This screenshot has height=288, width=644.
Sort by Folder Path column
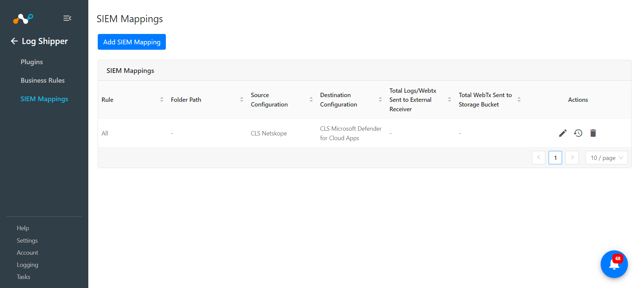[242, 99]
